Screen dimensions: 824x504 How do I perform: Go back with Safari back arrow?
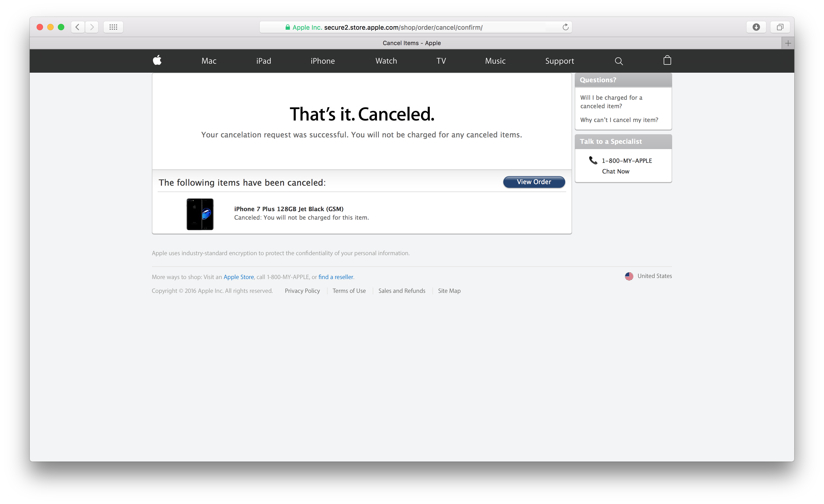click(x=78, y=27)
